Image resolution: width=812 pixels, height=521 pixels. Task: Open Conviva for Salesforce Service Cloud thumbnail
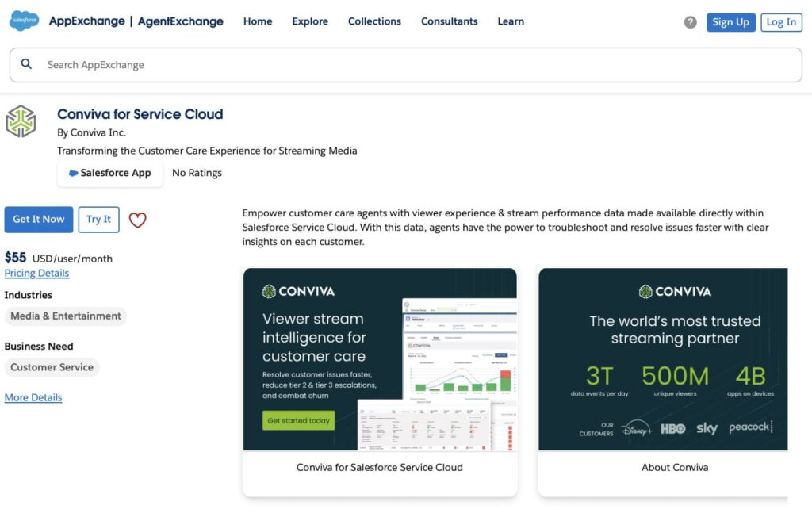(380, 381)
